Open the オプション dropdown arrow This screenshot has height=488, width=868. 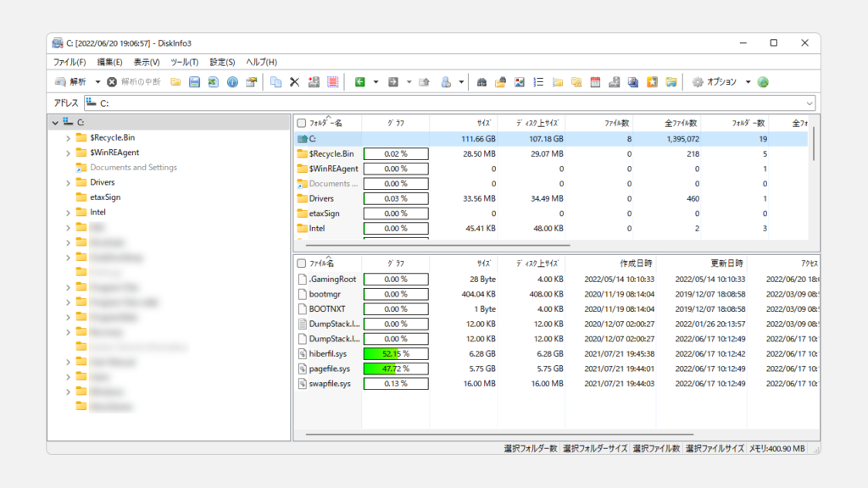748,82
